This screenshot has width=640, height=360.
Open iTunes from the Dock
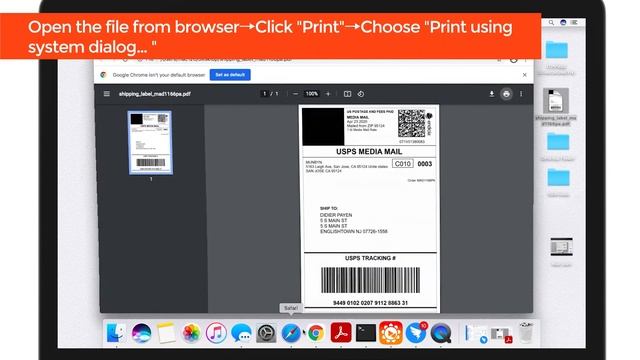216,333
